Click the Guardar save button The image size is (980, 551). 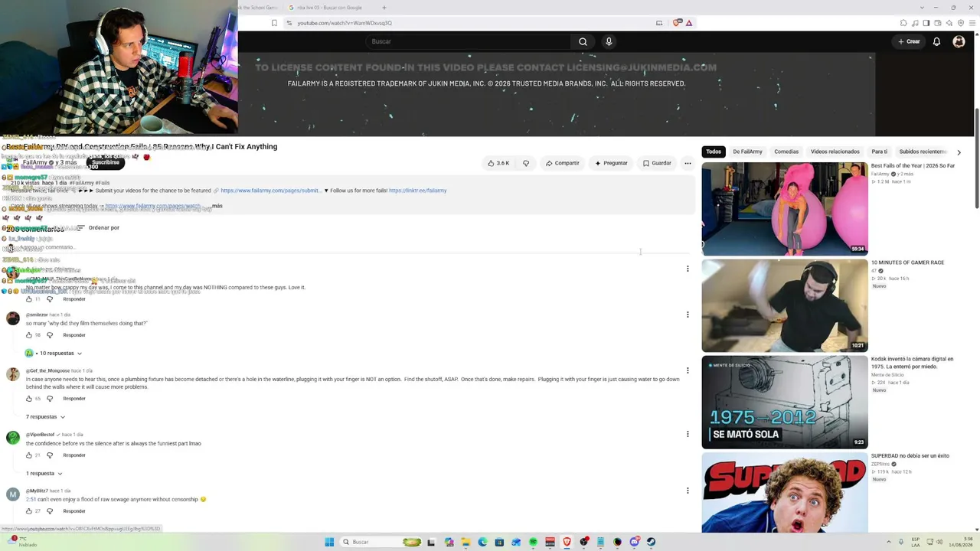point(657,163)
